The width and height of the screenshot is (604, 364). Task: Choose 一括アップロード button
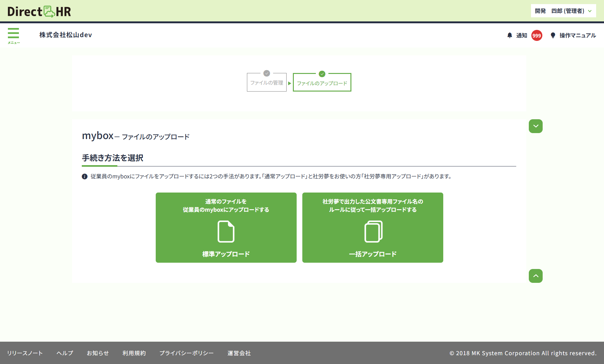pos(372,254)
